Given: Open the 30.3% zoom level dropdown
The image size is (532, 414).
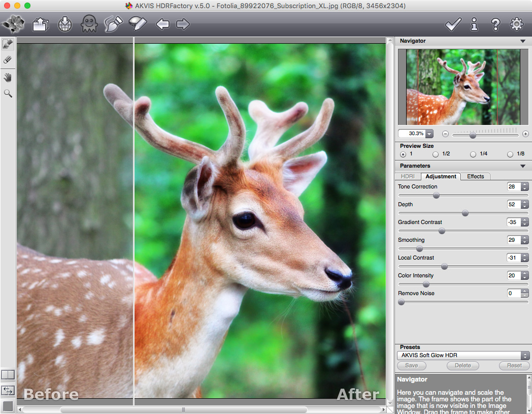Looking at the screenshot, I should tap(429, 134).
